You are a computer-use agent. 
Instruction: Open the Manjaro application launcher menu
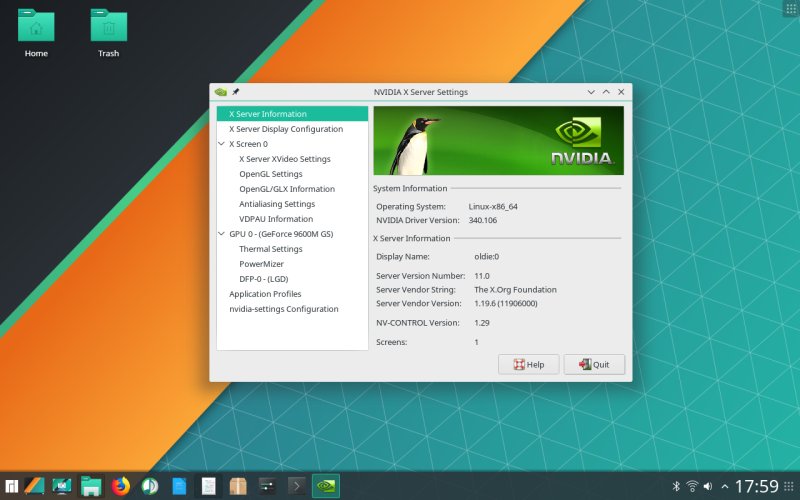11,486
